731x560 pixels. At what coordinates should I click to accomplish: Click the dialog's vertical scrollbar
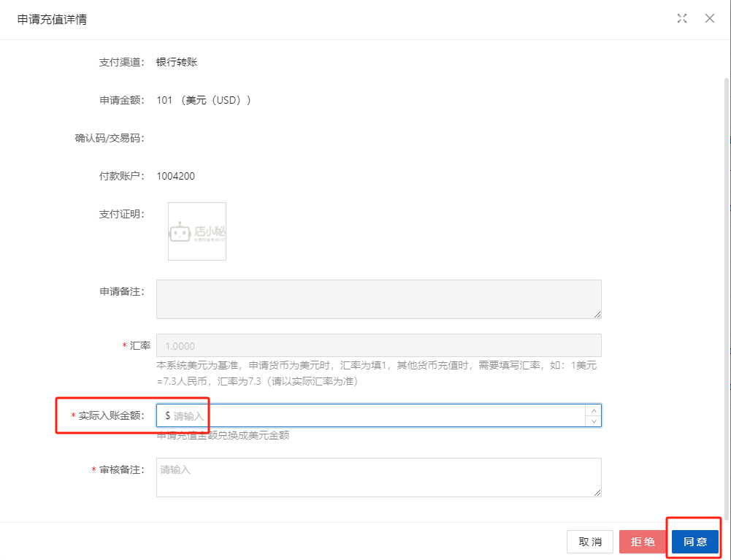pyautogui.click(x=727, y=299)
